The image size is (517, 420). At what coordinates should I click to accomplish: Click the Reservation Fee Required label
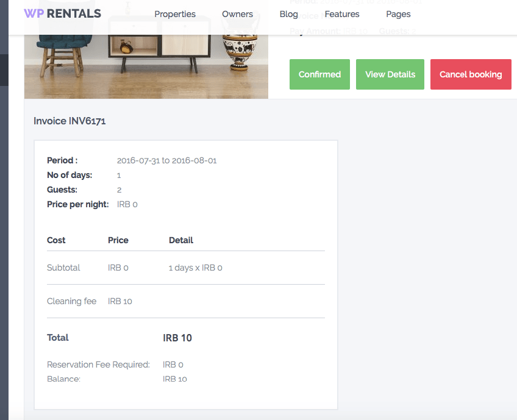click(98, 365)
